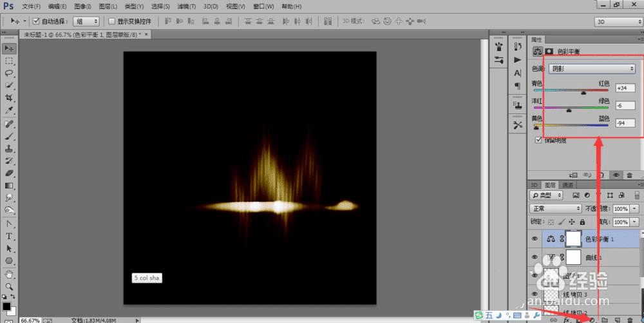The image size is (644, 323).
Task: Enable the 显示变换控件 checkbox
Action: click(x=111, y=21)
